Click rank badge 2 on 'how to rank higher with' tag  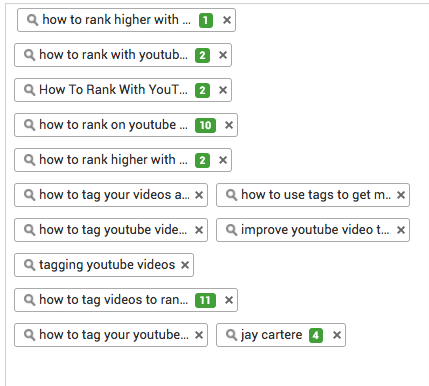pyautogui.click(x=202, y=161)
